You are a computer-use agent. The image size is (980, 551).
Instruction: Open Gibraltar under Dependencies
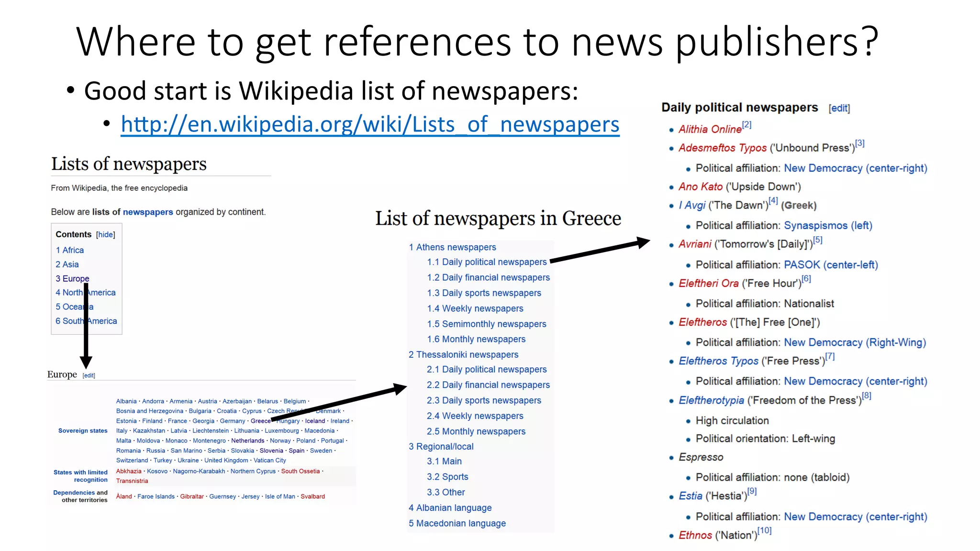tap(192, 496)
